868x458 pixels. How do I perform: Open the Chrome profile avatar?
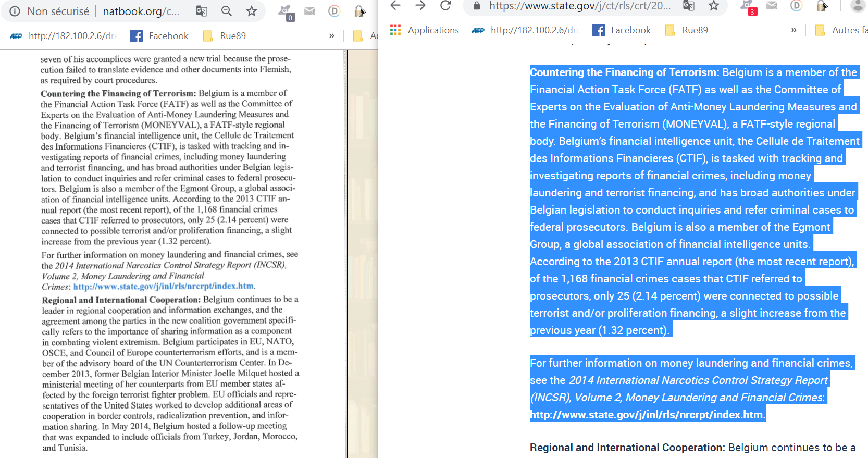[857, 6]
